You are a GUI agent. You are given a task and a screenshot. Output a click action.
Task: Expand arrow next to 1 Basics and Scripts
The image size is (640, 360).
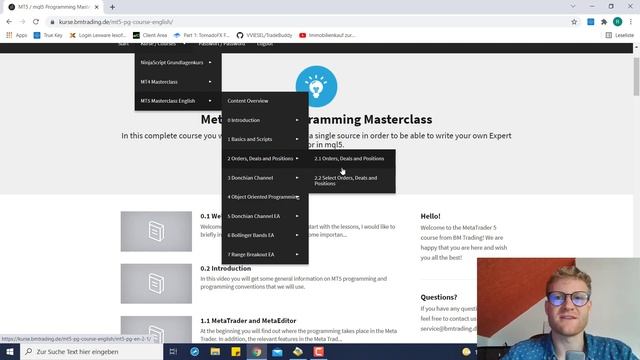pyautogui.click(x=297, y=139)
